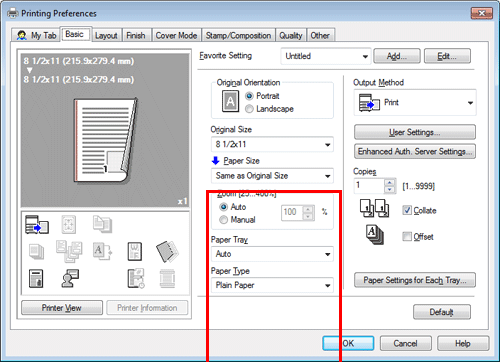Image resolution: width=500 pixels, height=362 pixels.
Task: Click the authentication fingerprint device icon
Action: click(36, 279)
